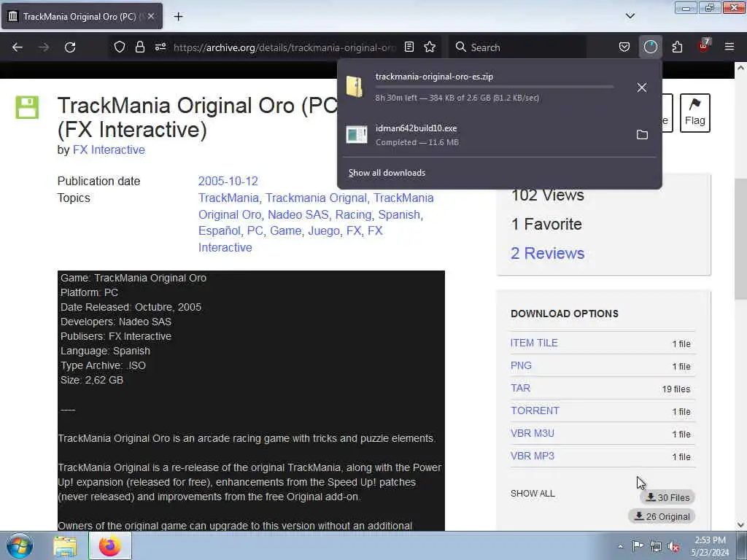Open the idman642build10.exe download entry
Image resolution: width=747 pixels, height=560 pixels.
(x=486, y=135)
